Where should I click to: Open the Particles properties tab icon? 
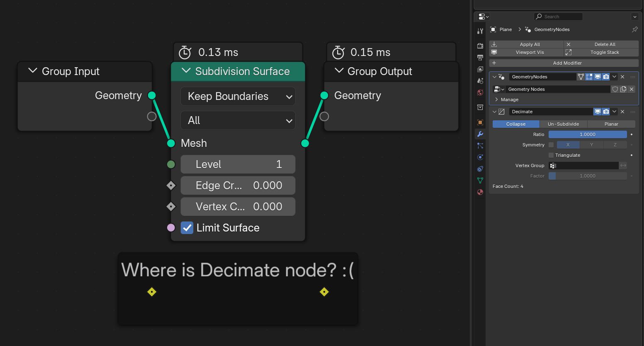[x=480, y=146]
